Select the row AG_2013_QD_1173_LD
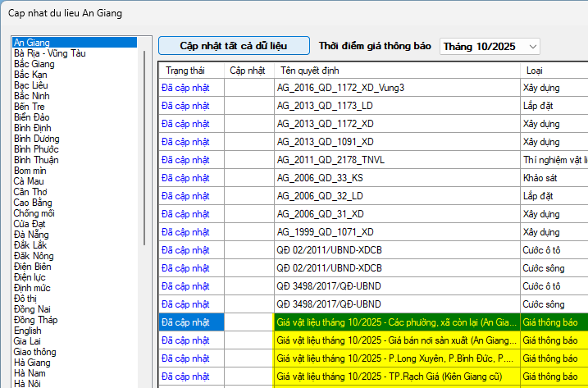The height and width of the screenshot is (388, 588). click(396, 106)
